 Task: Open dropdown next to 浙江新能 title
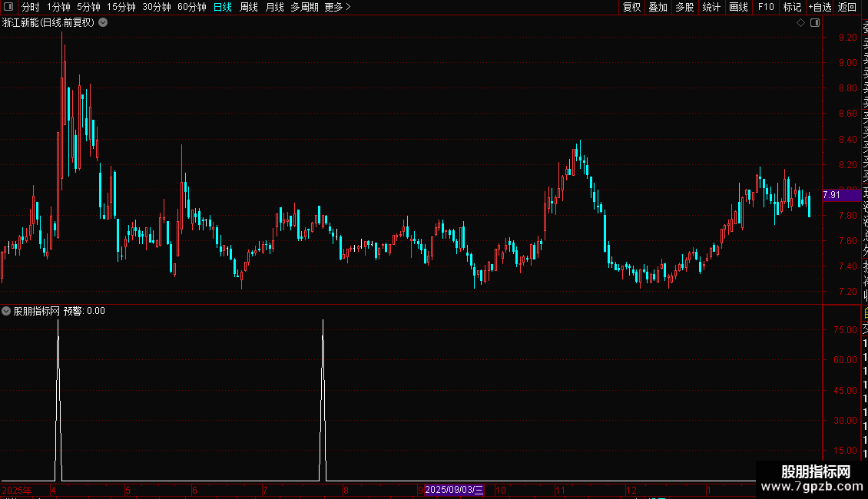[x=103, y=23]
